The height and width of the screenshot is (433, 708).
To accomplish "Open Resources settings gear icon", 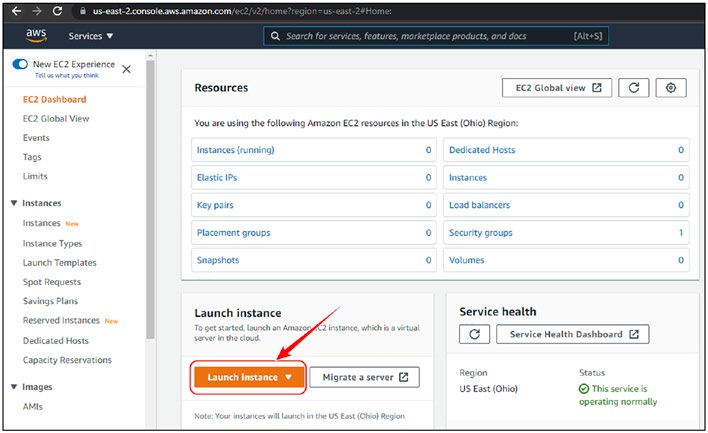I will 671,88.
